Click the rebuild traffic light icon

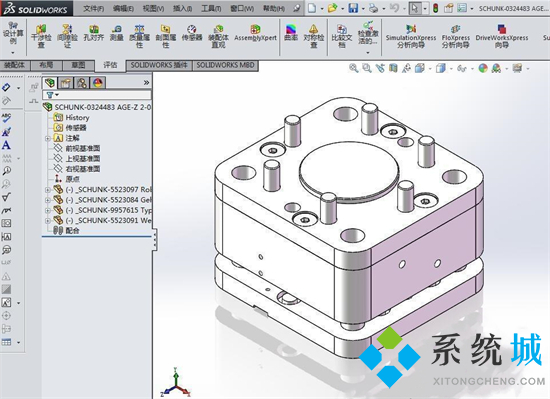(x=436, y=8)
